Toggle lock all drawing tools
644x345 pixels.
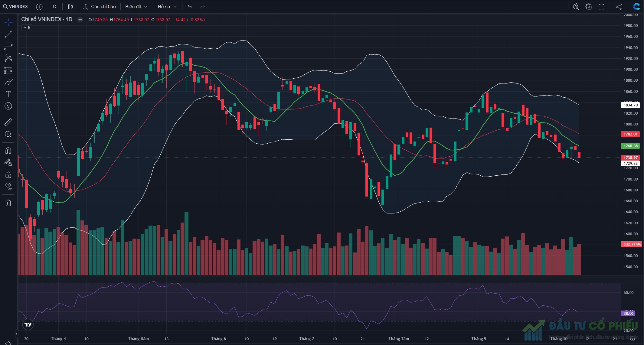point(8,175)
